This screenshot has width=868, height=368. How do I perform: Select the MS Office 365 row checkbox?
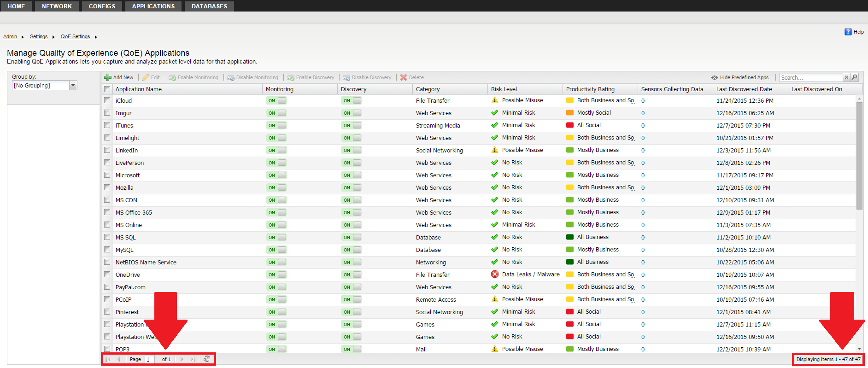(107, 212)
